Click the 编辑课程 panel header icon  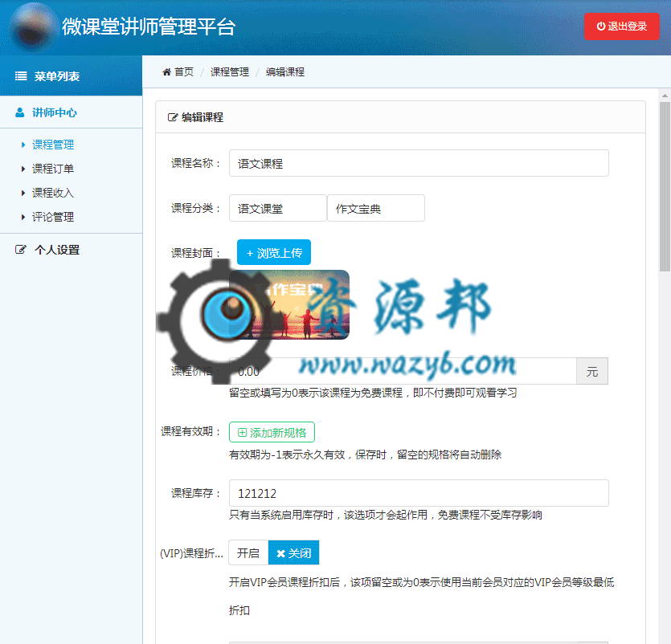pyautogui.click(x=173, y=117)
